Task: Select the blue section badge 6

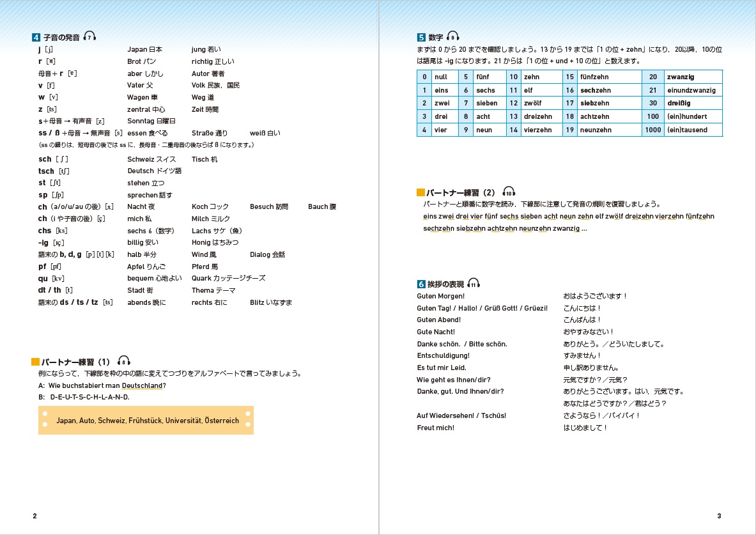Action: coord(421,283)
